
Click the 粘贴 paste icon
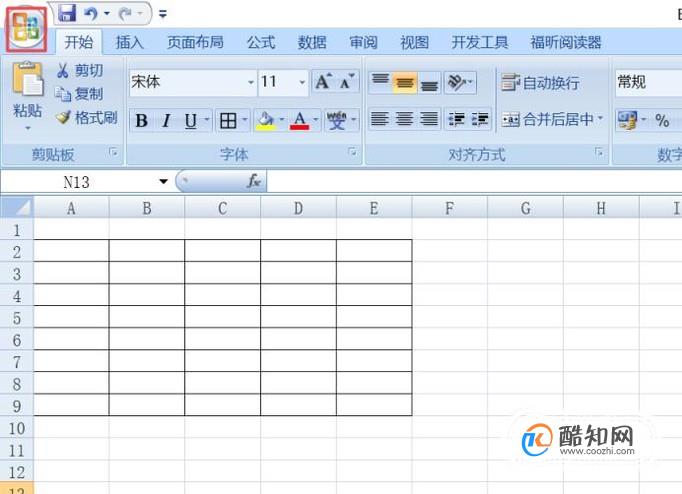tap(27, 80)
